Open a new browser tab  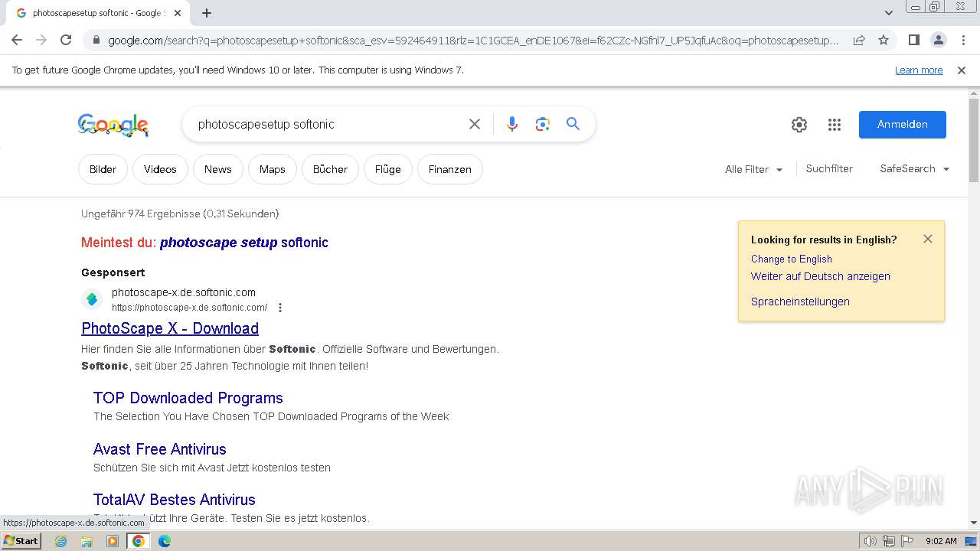point(207,13)
